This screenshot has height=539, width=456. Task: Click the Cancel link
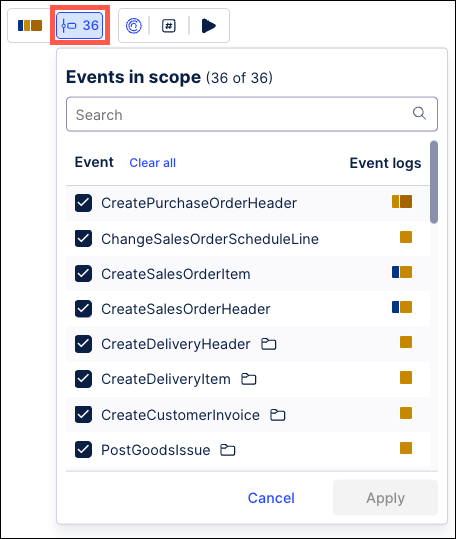(x=271, y=498)
